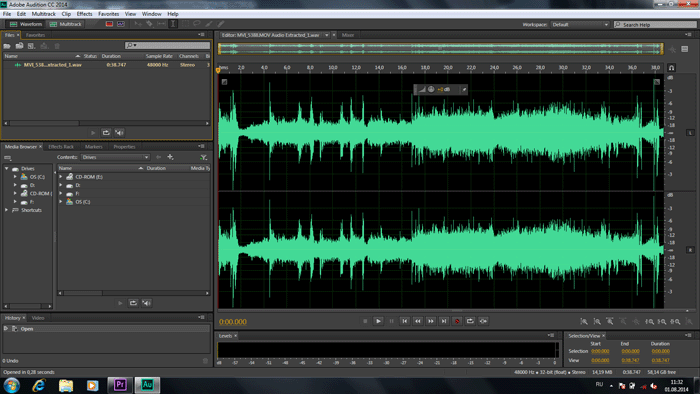Expand CD-ROM (E:) in contents list
Viewport: 700px width, 394px height.
click(x=61, y=177)
